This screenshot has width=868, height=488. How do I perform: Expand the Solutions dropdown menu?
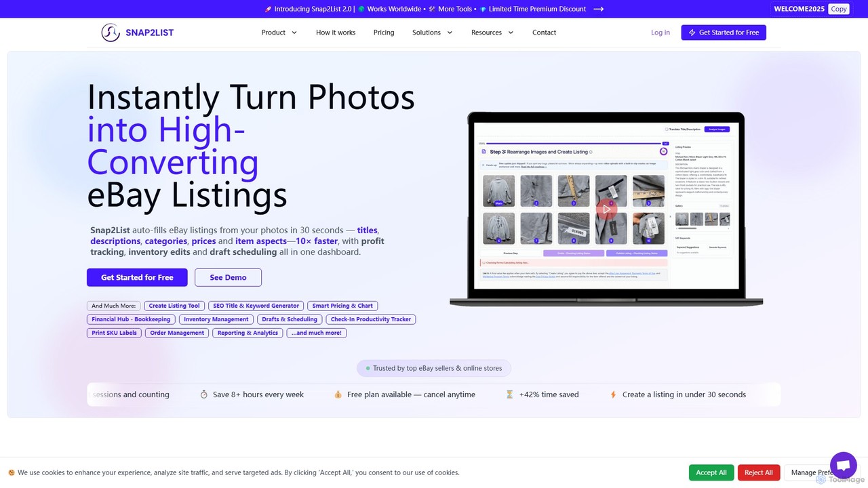pos(433,33)
